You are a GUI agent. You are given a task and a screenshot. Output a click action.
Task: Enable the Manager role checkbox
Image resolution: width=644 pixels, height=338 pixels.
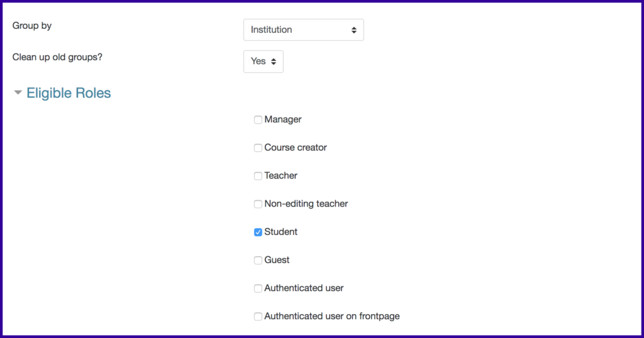click(x=258, y=120)
